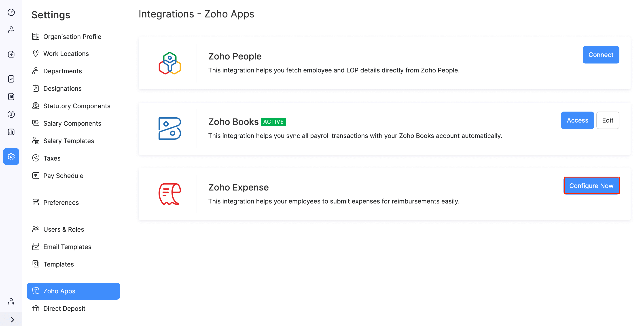Open the Dashboard clock icon
Image resolution: width=644 pixels, height=326 pixels.
[11, 12]
